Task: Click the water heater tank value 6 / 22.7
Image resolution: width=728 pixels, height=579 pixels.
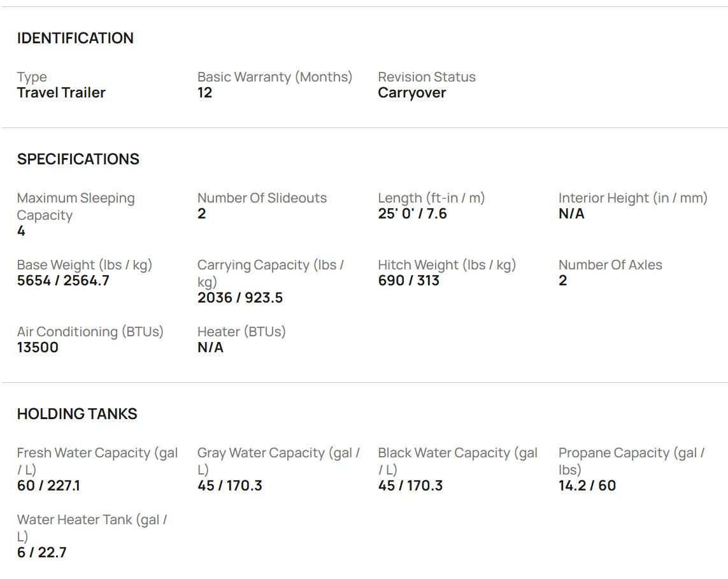Action: pos(41,553)
